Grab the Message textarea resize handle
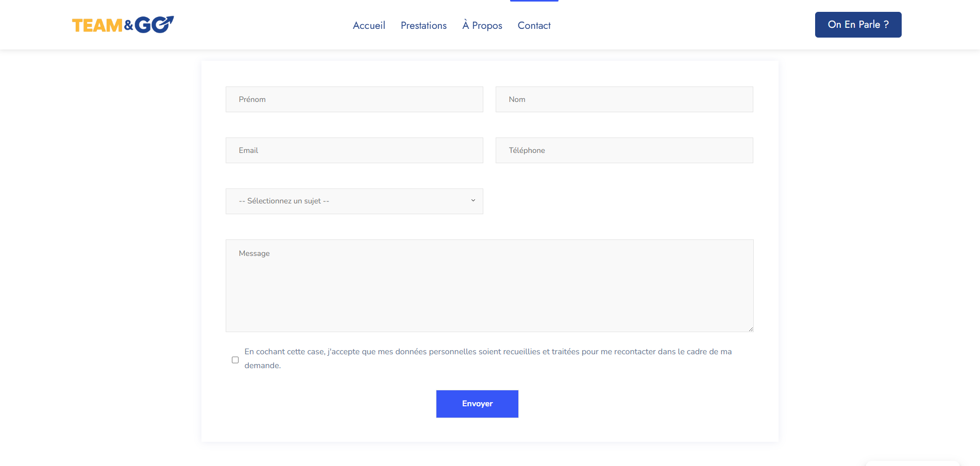 click(751, 329)
